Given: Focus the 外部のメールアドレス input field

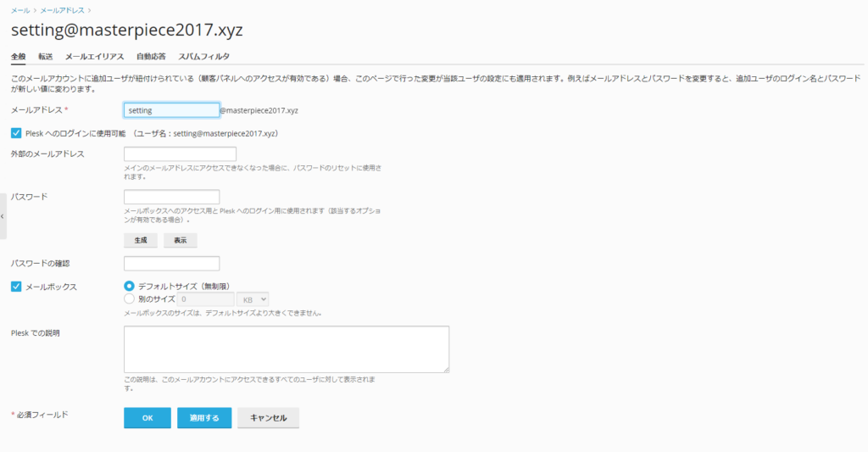Looking at the screenshot, I should tap(180, 154).
